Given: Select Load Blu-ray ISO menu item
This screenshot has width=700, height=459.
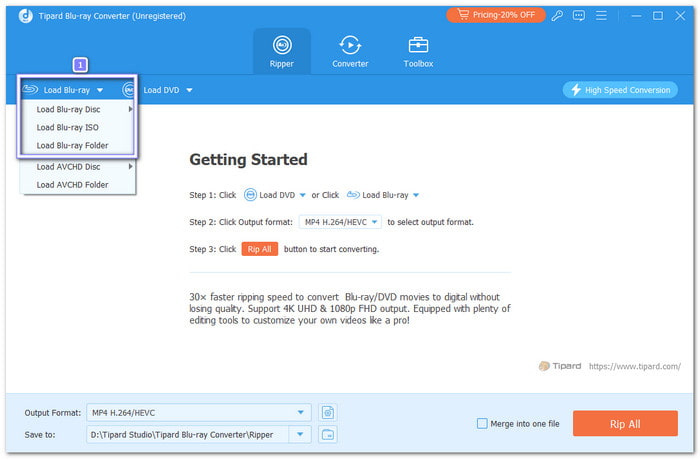Looking at the screenshot, I should coord(68,127).
